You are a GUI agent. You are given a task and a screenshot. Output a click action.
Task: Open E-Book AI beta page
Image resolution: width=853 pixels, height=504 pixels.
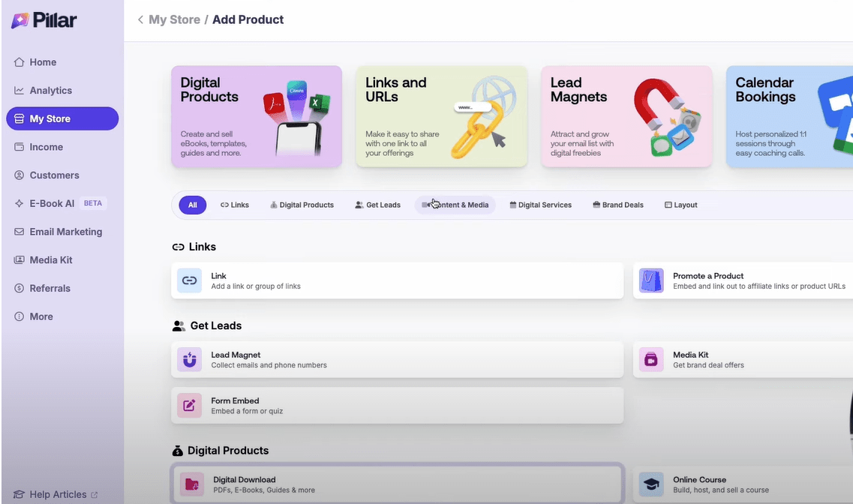click(x=52, y=203)
